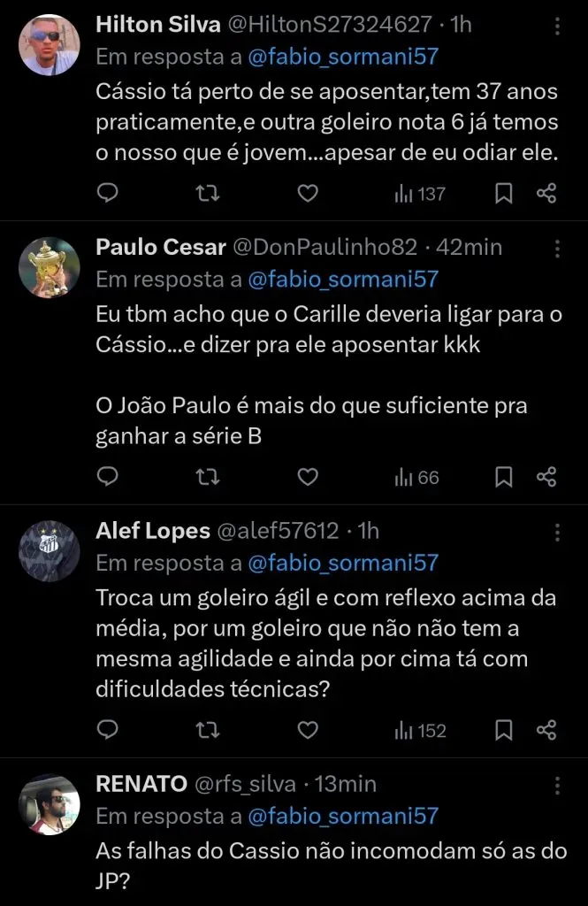Open more options on Hilton Silva's tweet
The height and width of the screenshot is (906, 588).
coord(557,27)
